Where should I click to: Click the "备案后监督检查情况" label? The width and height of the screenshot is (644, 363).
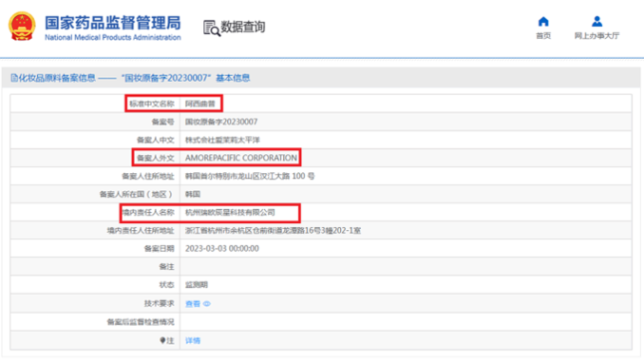[x=141, y=322]
